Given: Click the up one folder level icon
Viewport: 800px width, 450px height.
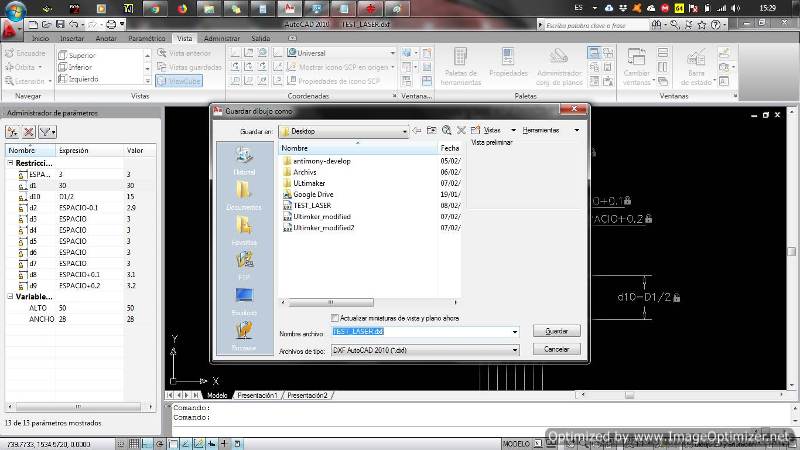Looking at the screenshot, I should tap(432, 131).
